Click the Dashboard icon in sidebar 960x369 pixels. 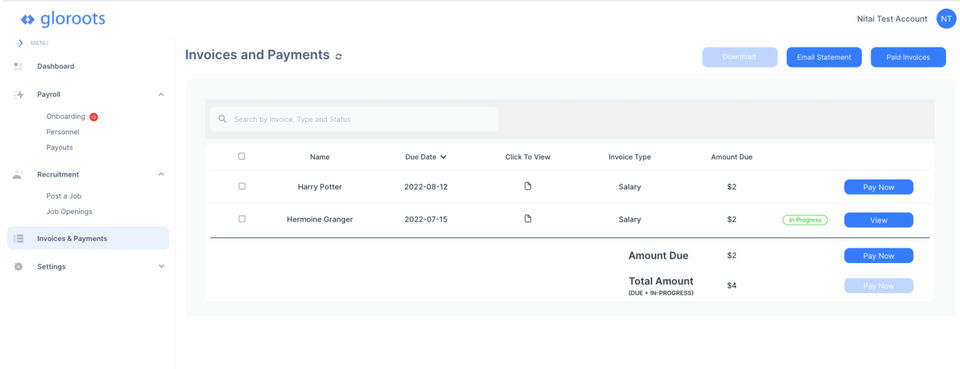[18, 66]
